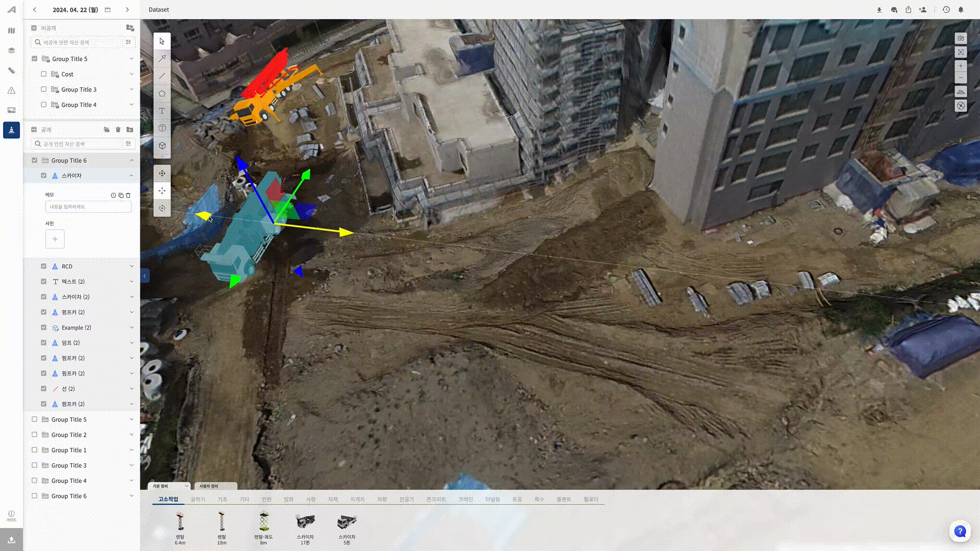Collapse the Group Title 6 group
This screenshot has height=551, width=980.
tap(132, 160)
